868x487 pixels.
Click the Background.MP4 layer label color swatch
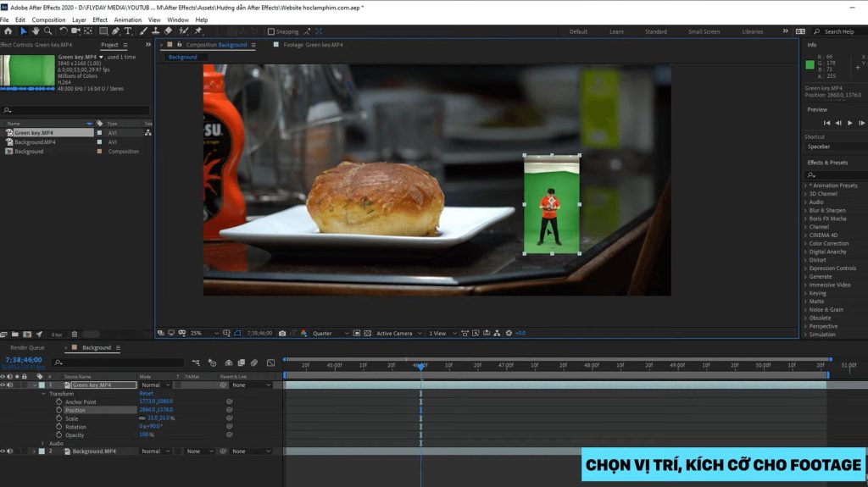click(42, 451)
